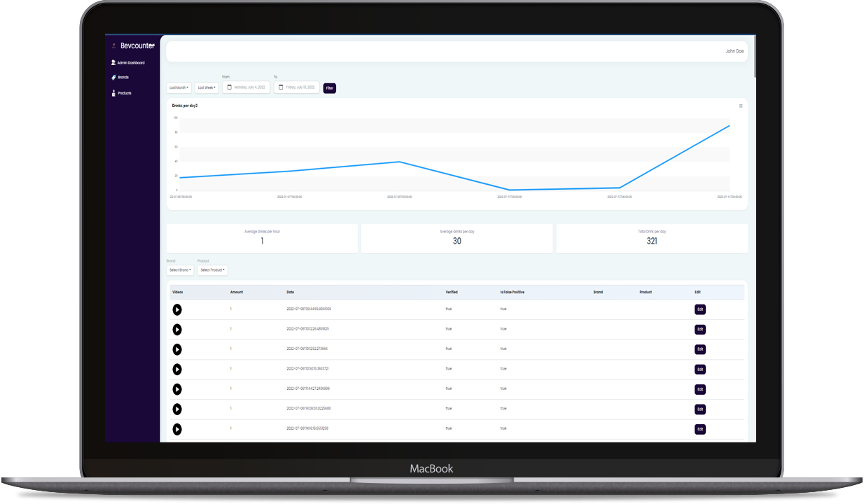Open the chart hamburger menu icon

[741, 106]
